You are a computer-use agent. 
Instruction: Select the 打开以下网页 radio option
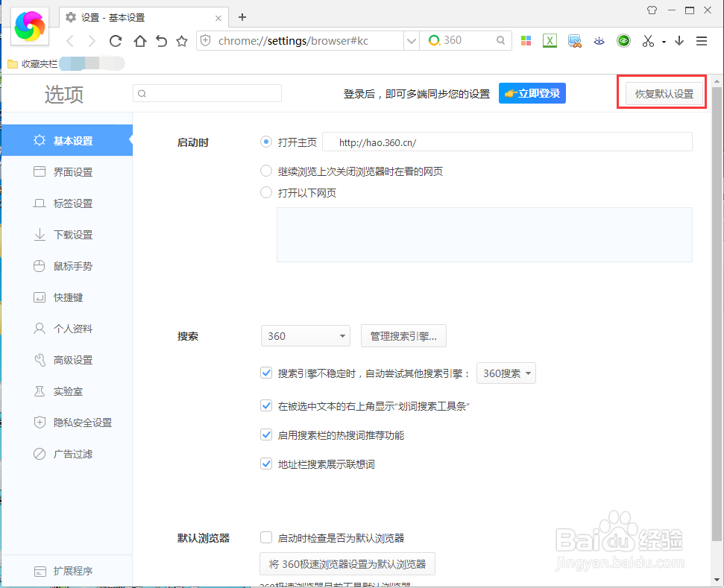point(265,192)
